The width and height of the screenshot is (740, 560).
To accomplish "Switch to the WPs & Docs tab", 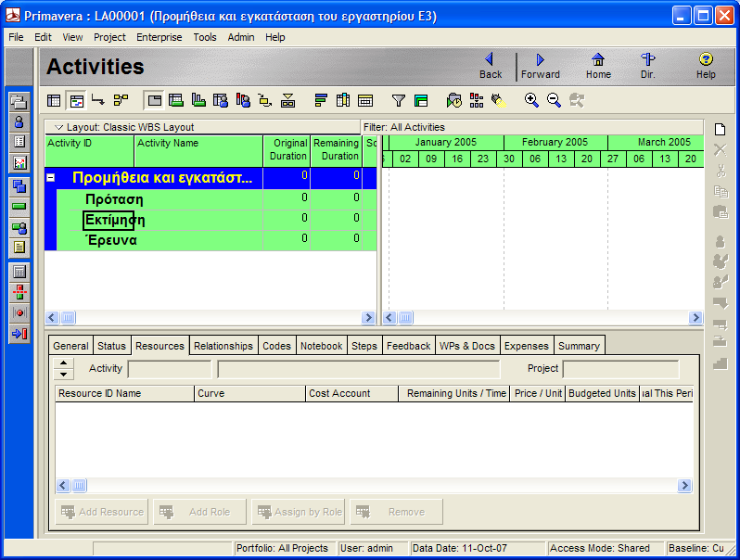I will pyautogui.click(x=466, y=346).
